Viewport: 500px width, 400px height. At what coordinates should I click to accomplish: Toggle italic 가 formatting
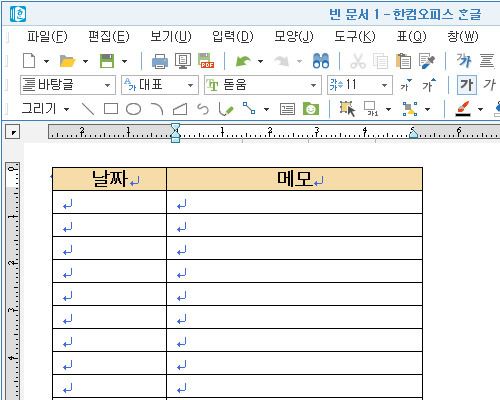[x=489, y=85]
